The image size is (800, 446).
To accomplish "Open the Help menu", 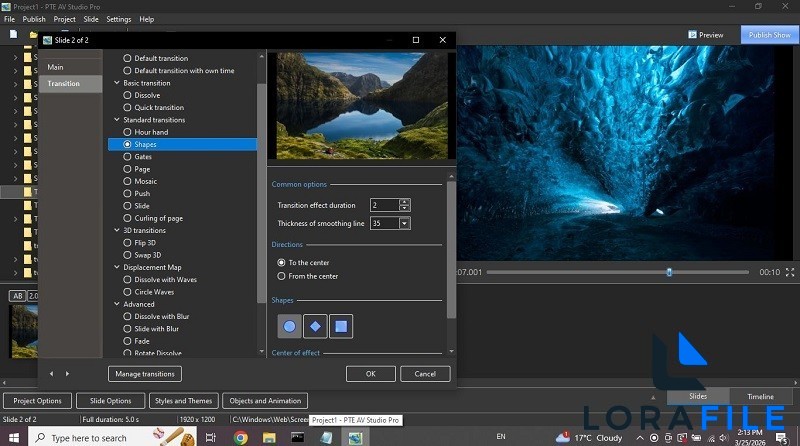I will pyautogui.click(x=146, y=19).
